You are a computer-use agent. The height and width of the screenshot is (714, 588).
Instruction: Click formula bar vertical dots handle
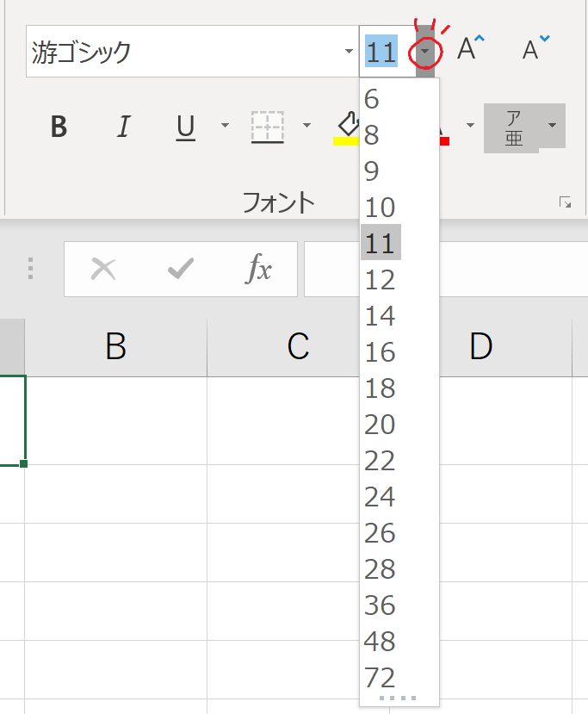(30, 269)
